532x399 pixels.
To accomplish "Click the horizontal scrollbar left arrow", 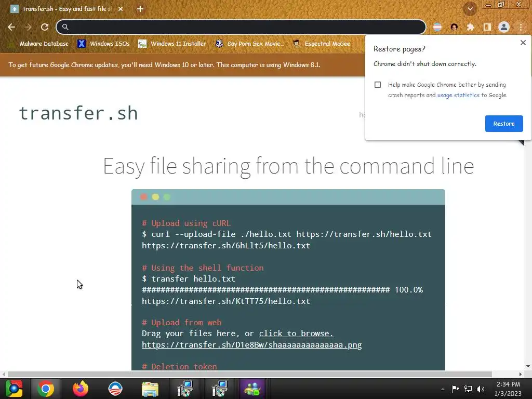I will pyautogui.click(x=4, y=374).
